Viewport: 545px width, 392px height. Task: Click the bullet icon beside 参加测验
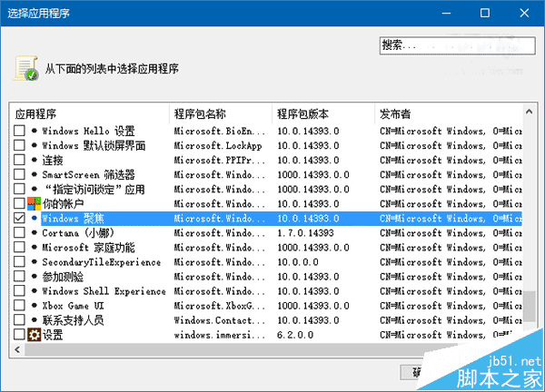[x=35, y=277]
